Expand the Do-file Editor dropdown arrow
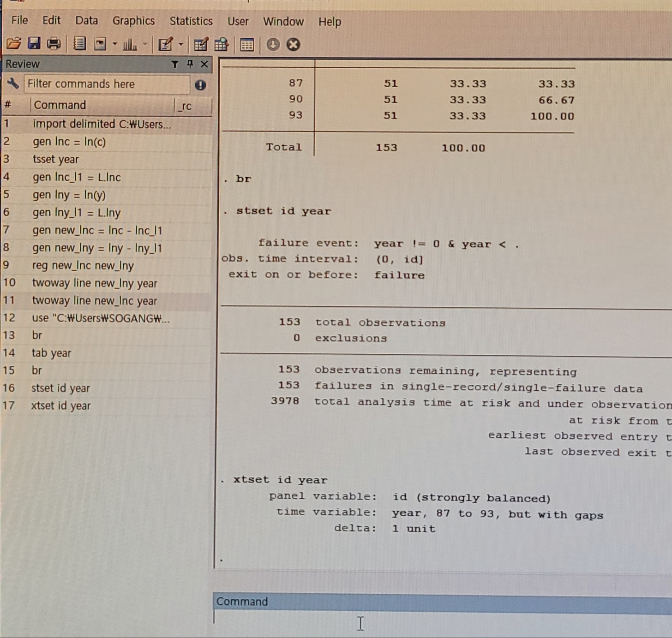 pyautogui.click(x=180, y=45)
